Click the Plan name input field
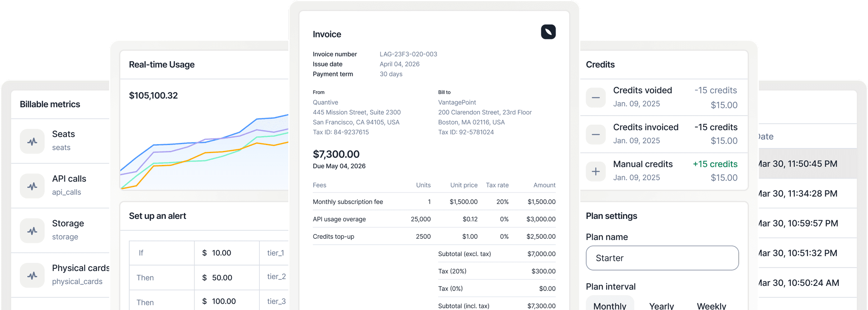Image resolution: width=868 pixels, height=310 pixels. tap(662, 258)
